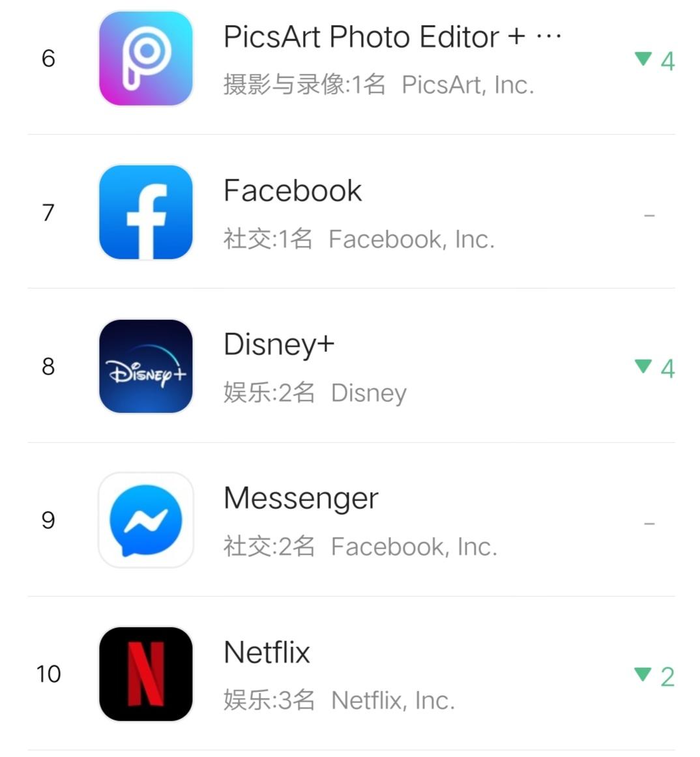The height and width of the screenshot is (757, 700).
Task: Click Messenger's unchanged rank dash
Action: point(649,523)
